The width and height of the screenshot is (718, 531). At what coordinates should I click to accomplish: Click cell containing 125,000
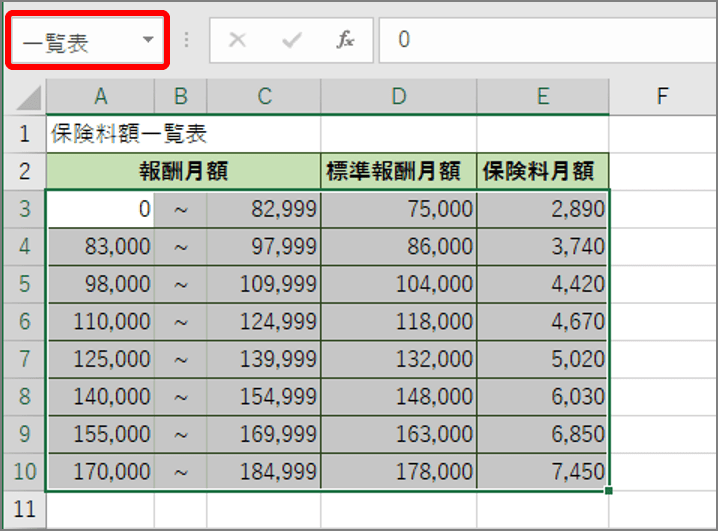[x=100, y=359]
